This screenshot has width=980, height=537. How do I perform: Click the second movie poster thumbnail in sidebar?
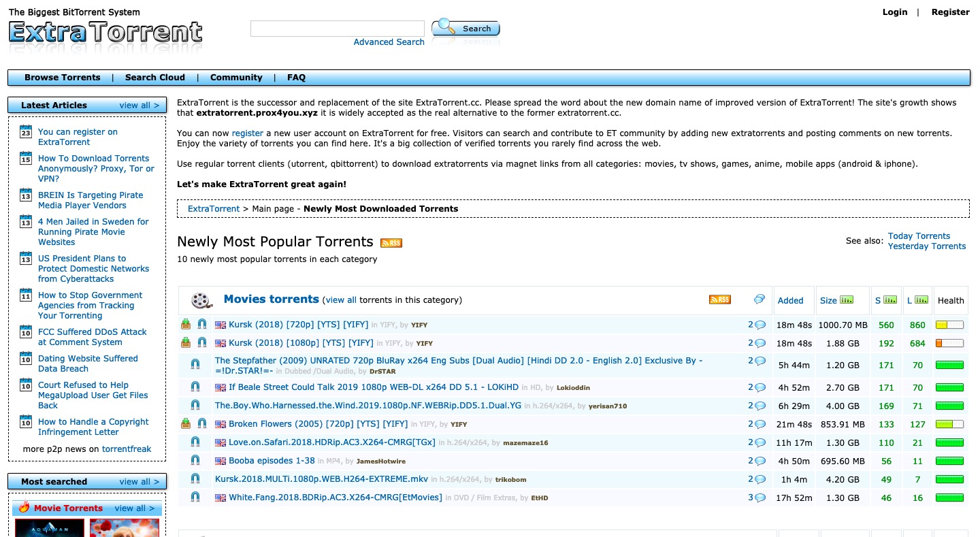point(125,528)
